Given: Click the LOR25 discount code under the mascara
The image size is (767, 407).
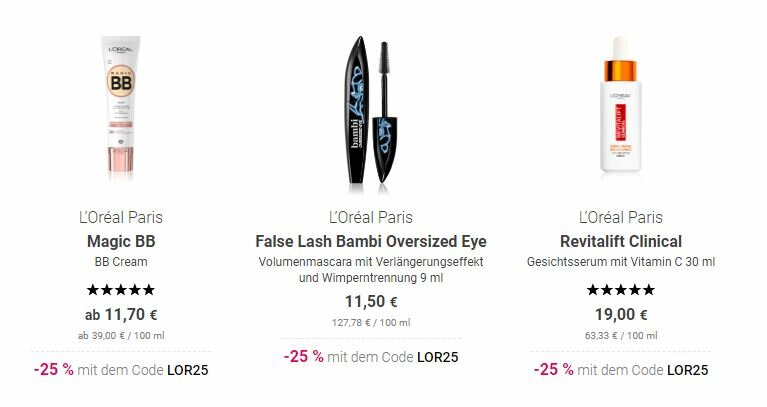Looking at the screenshot, I should pos(437,356).
